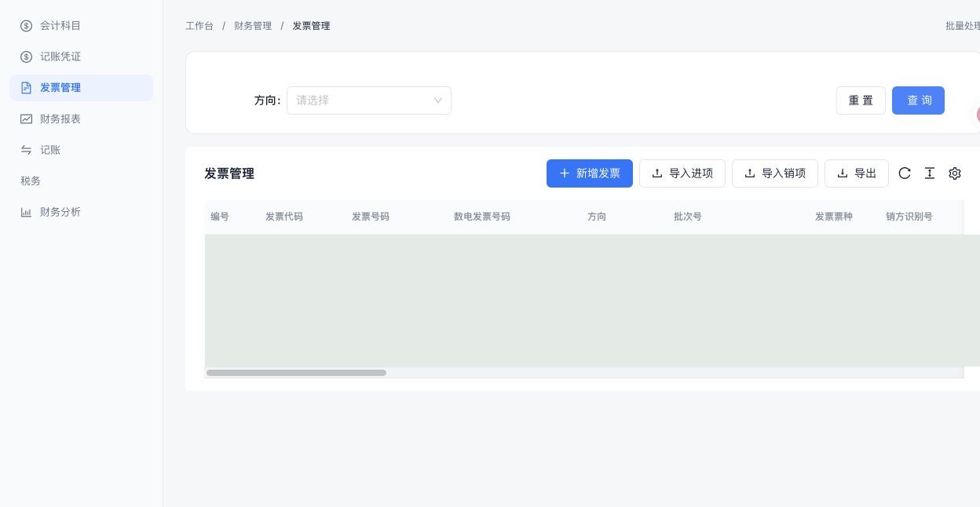Viewport: 980px width, 507px height.
Task: Open the 方向 dropdown selector
Action: tap(369, 100)
